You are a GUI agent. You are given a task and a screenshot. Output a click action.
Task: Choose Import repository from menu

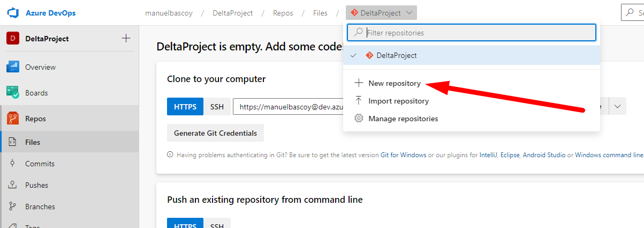click(398, 101)
